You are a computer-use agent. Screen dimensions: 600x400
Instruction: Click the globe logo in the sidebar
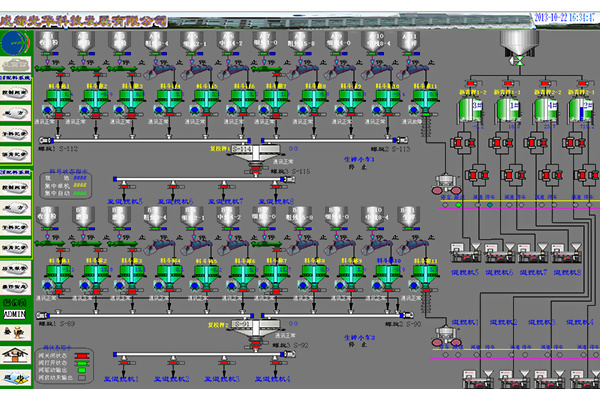[x=16, y=41]
